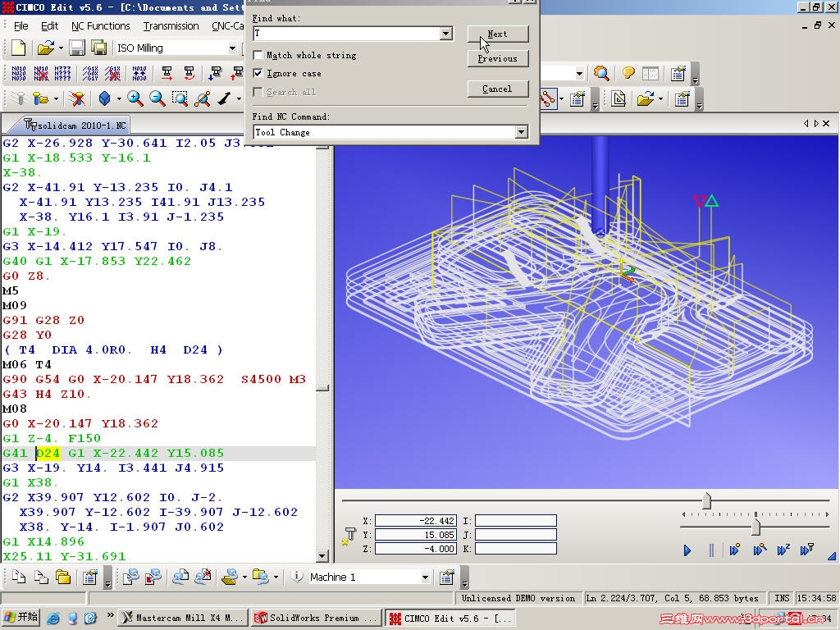The image size is (840, 630).
Task: Click the zoom window selection icon
Action: 180,98
